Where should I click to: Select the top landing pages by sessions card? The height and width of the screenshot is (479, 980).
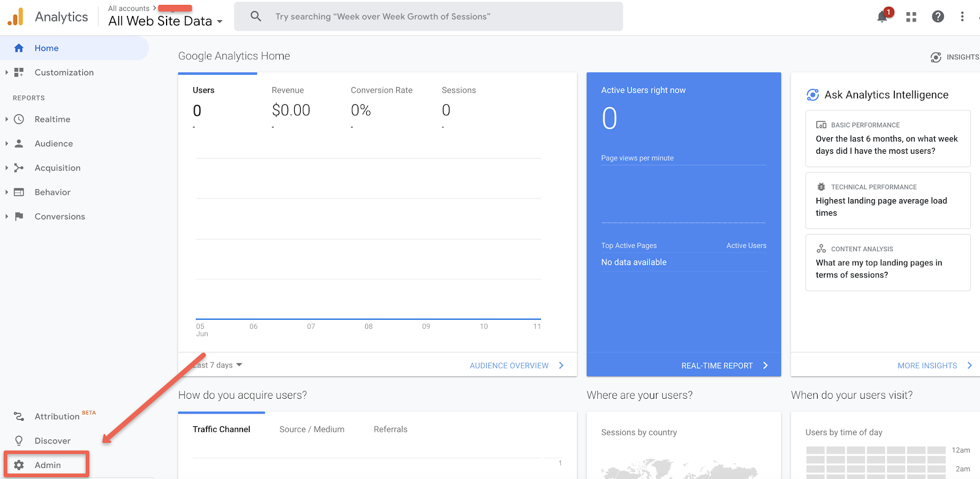tap(888, 262)
